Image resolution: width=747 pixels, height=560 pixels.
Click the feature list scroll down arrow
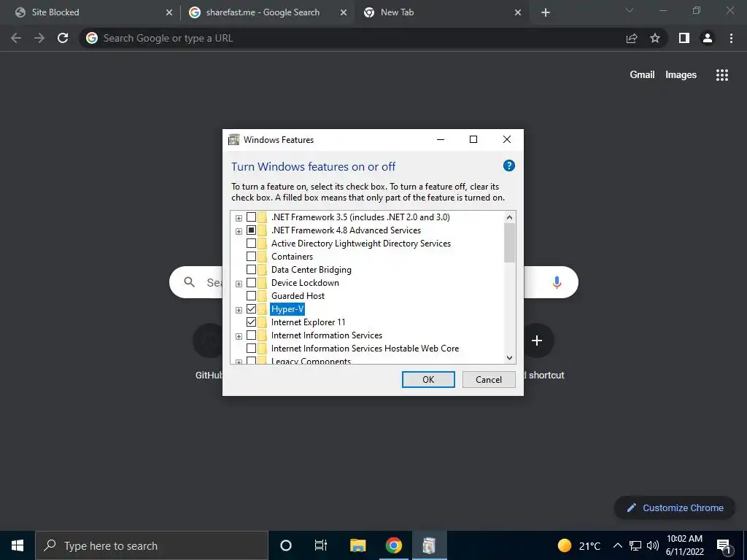tap(509, 358)
